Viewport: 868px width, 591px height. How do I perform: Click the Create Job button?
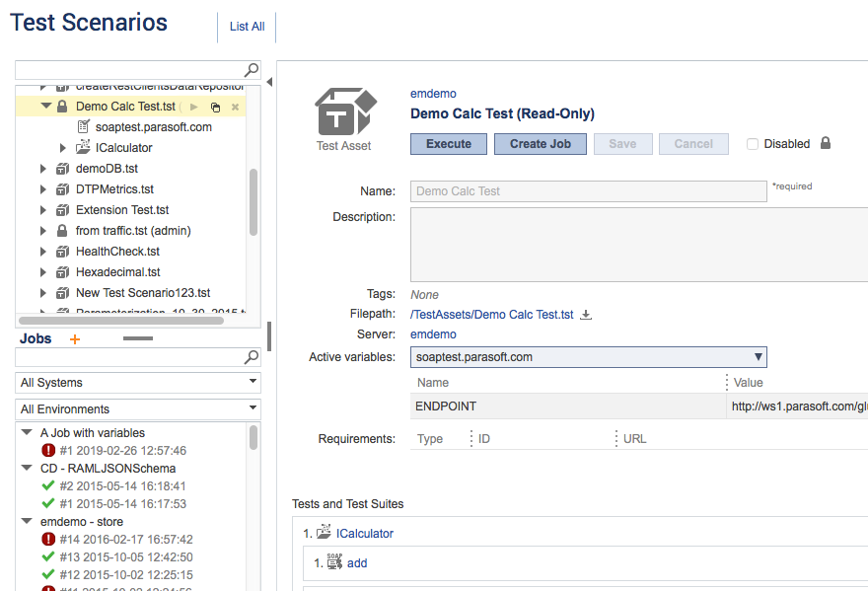click(x=541, y=144)
